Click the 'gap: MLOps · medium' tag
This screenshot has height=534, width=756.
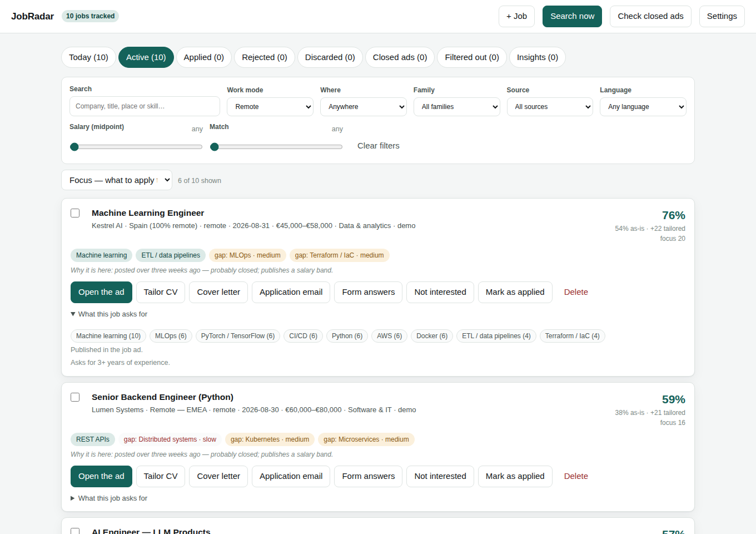click(x=247, y=255)
